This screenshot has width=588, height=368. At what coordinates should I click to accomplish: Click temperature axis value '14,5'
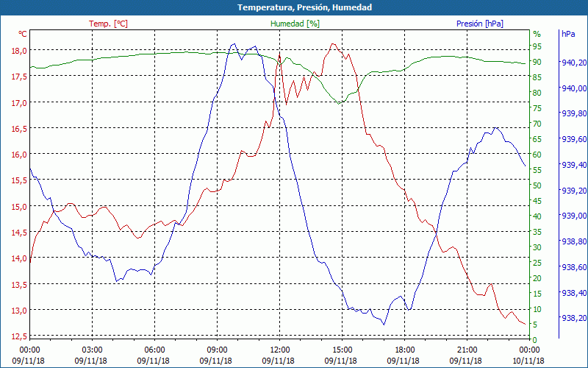pos(19,233)
